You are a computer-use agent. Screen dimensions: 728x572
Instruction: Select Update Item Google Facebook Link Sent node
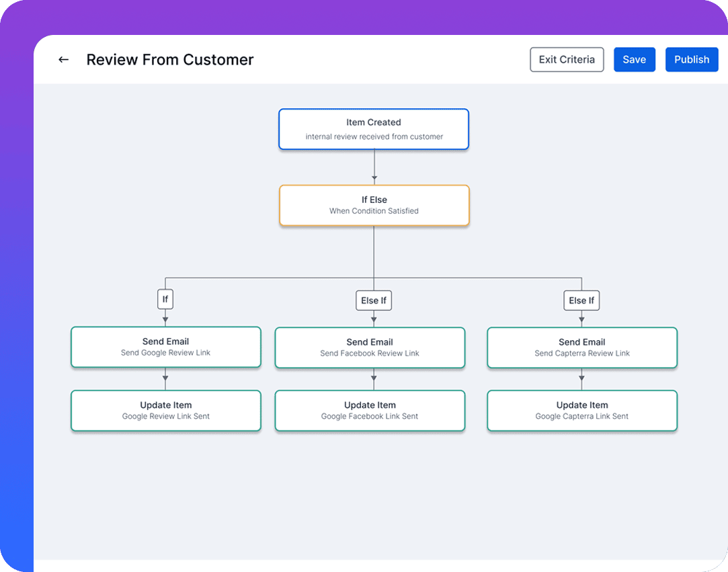[370, 411]
